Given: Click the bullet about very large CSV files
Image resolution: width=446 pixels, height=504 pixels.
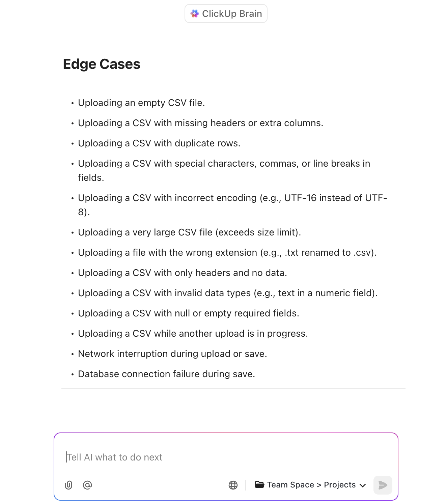Looking at the screenshot, I should click(x=189, y=232).
